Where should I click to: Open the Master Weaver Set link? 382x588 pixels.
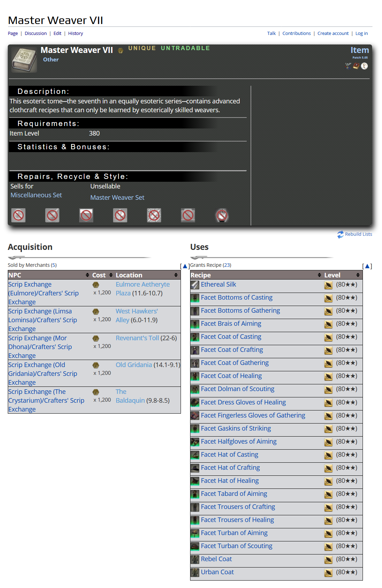[117, 198]
